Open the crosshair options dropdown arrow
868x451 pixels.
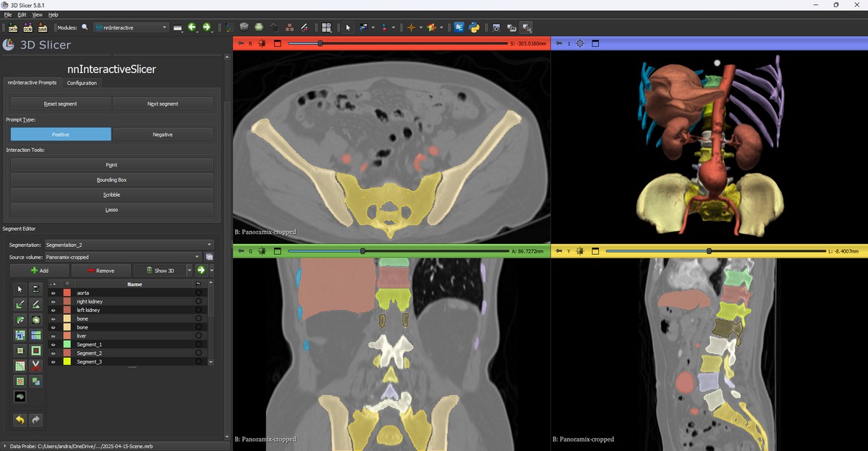(420, 28)
